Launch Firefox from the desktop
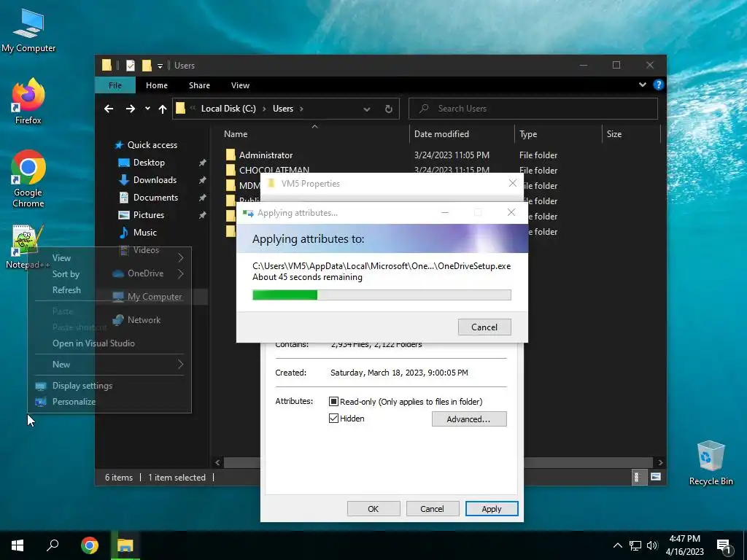Image resolution: width=747 pixels, height=560 pixels. pyautogui.click(x=28, y=101)
